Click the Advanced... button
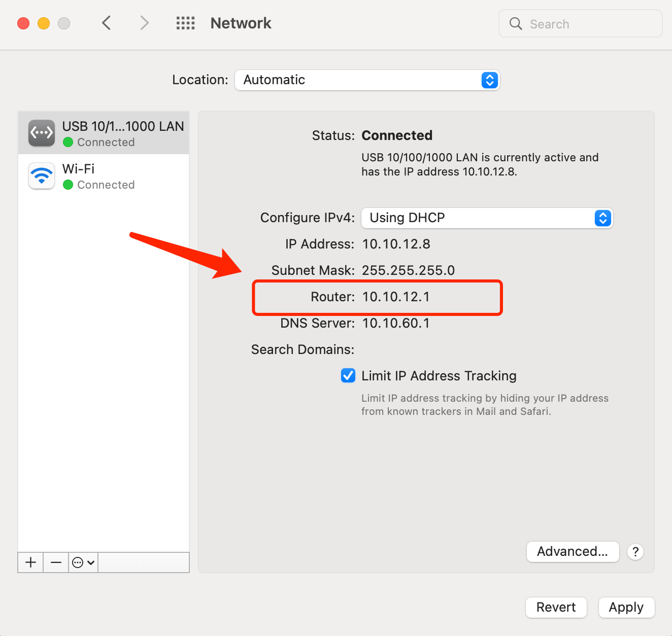 (x=573, y=551)
